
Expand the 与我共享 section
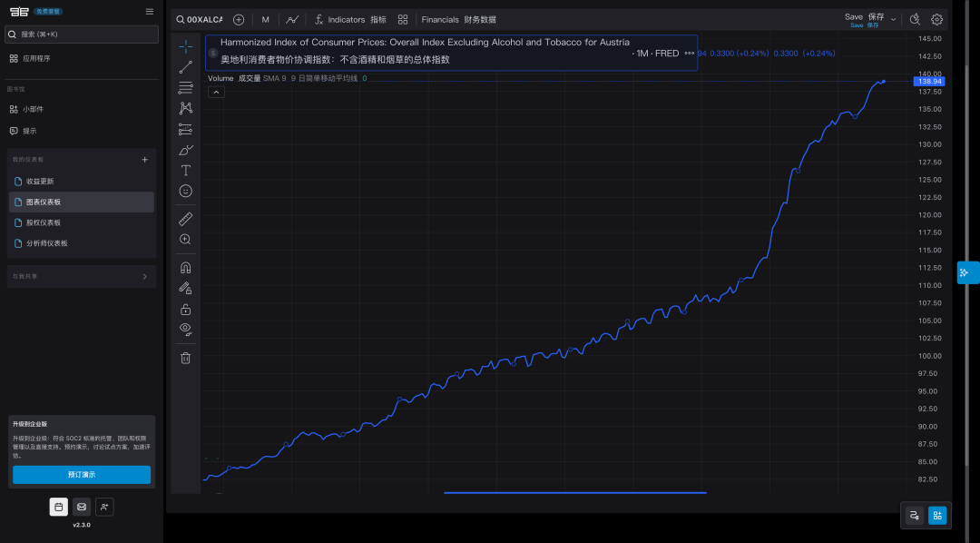click(x=82, y=277)
